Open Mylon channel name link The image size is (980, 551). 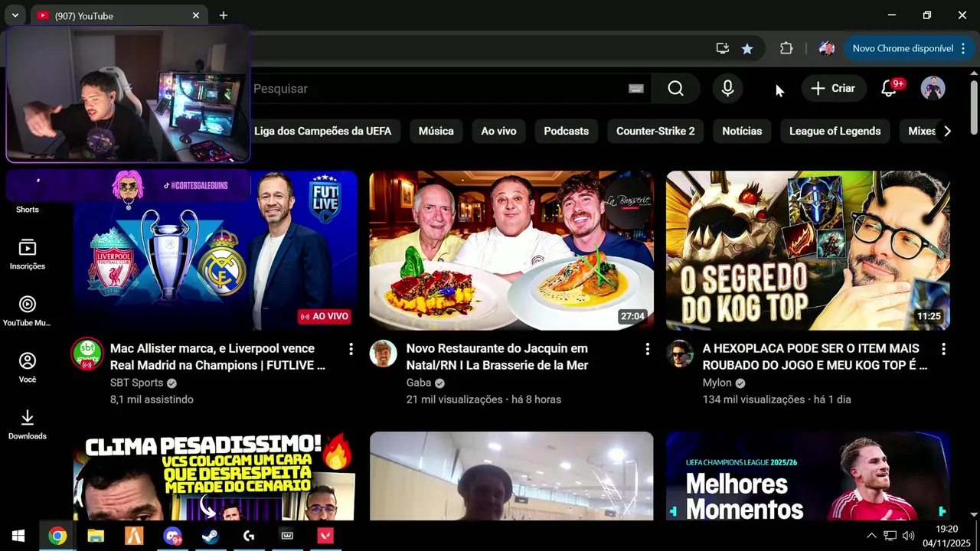coord(717,383)
